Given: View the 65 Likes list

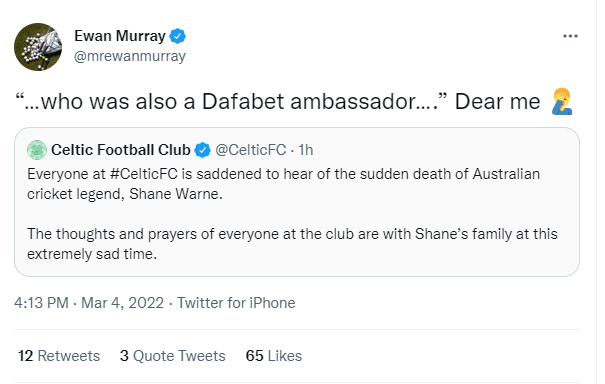Looking at the screenshot, I should click(274, 356).
